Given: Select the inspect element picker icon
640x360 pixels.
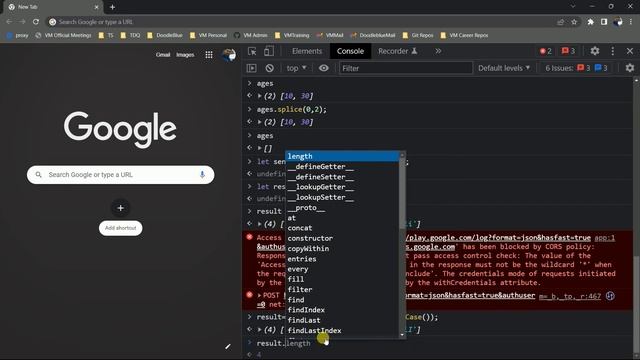Looking at the screenshot, I should tap(252, 51).
